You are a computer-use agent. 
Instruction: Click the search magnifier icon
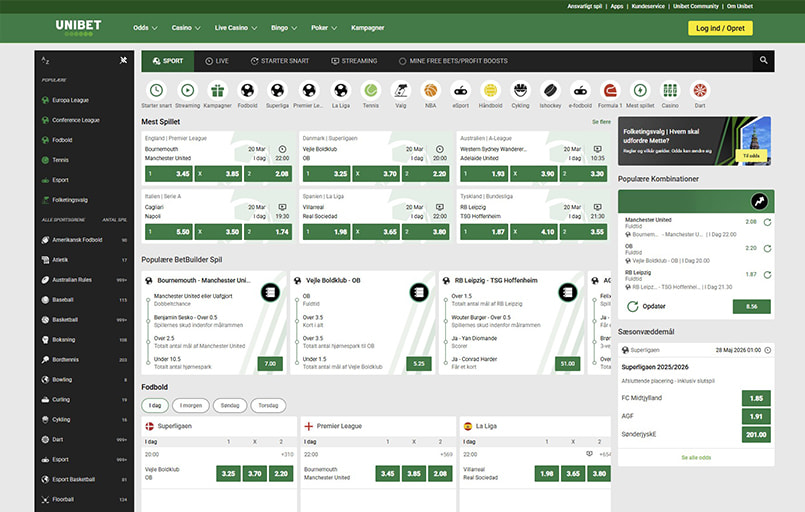[764, 61]
